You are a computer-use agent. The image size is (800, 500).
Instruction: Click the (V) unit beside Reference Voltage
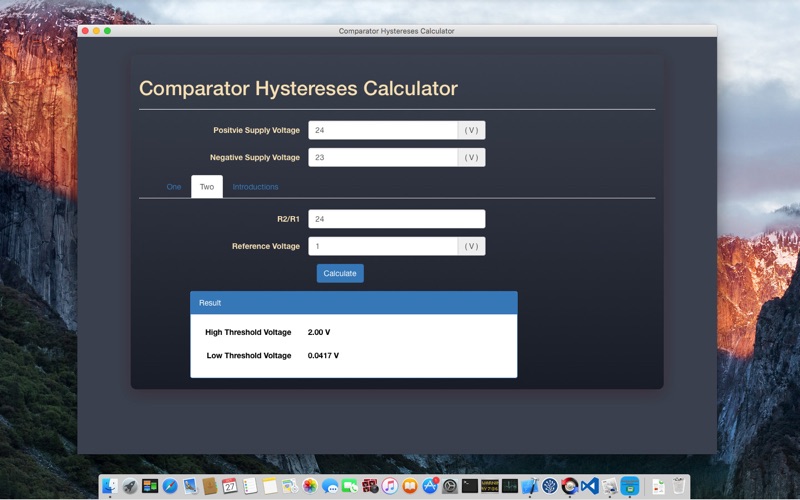point(471,246)
